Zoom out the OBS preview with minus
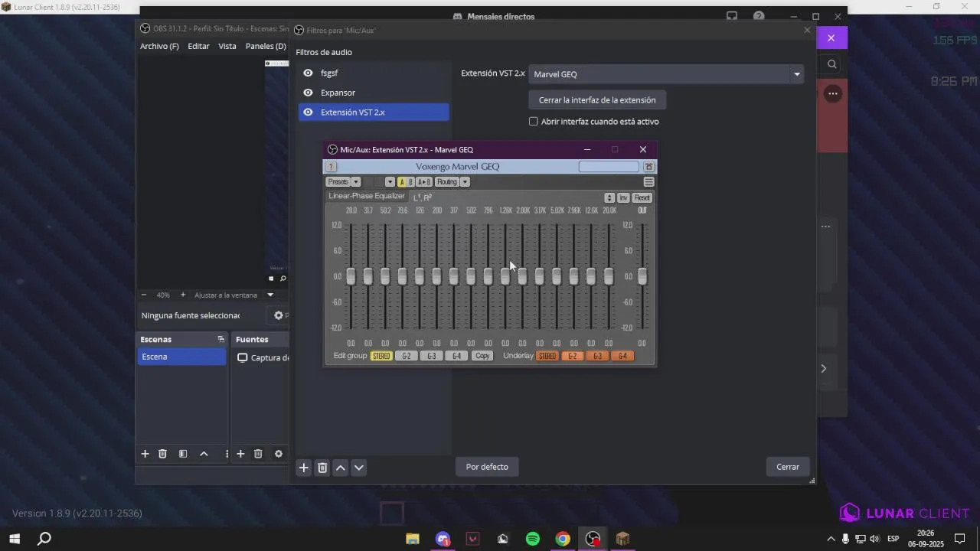 tap(143, 295)
